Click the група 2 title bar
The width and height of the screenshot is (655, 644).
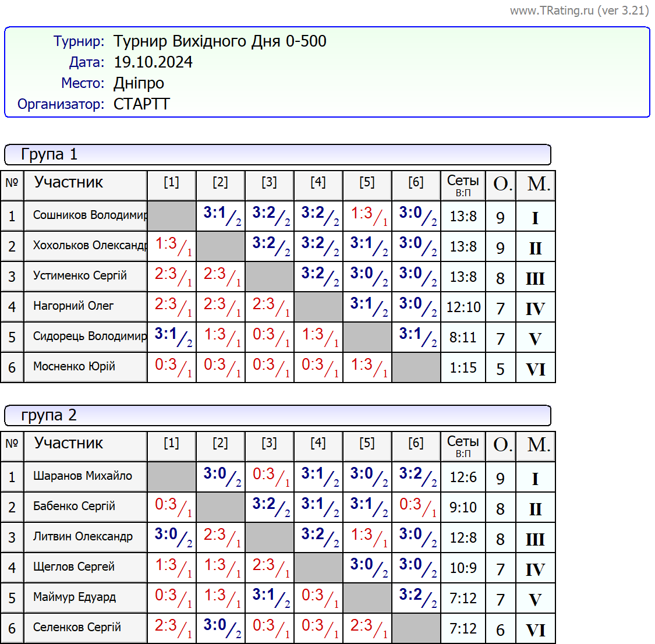pyautogui.click(x=277, y=416)
